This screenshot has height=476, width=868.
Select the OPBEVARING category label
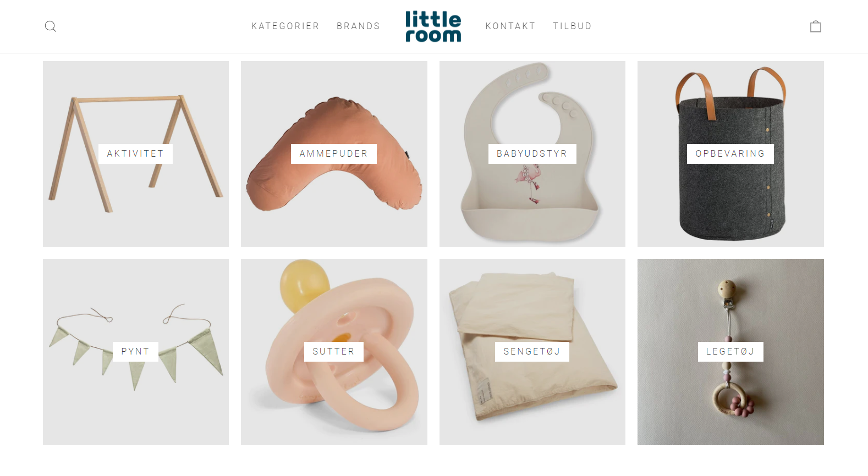[x=730, y=154]
